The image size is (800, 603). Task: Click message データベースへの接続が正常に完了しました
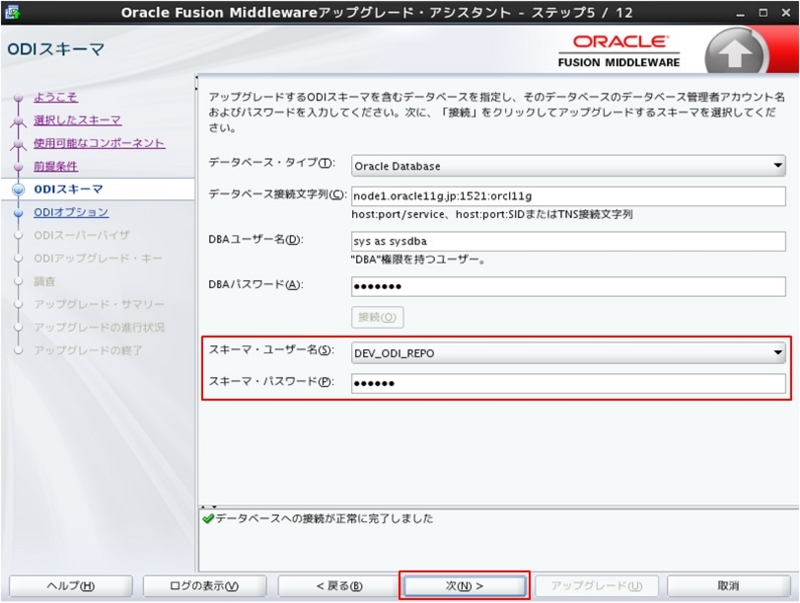click(324, 519)
